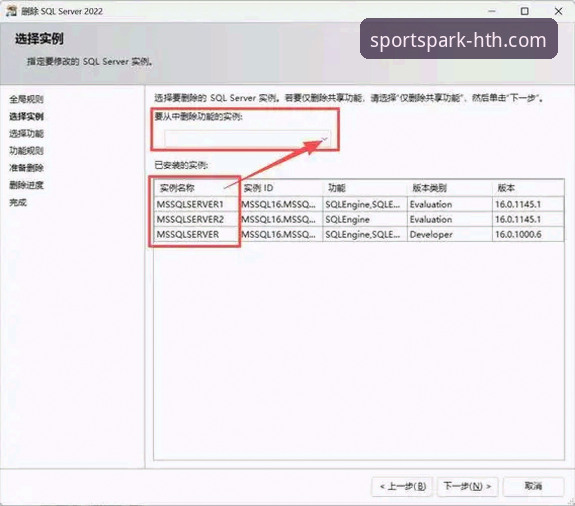
Task: Open the instance selection dropdown
Action: click(x=248, y=139)
